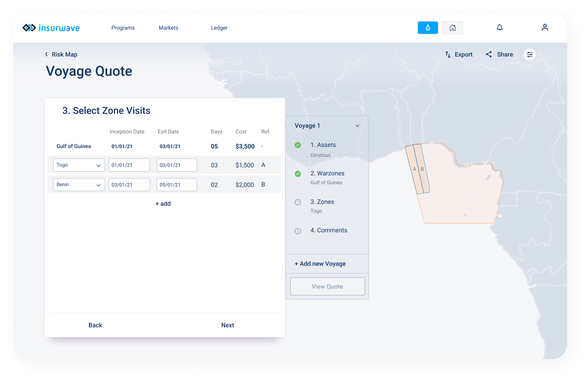Click the insurwave logo

click(x=51, y=28)
